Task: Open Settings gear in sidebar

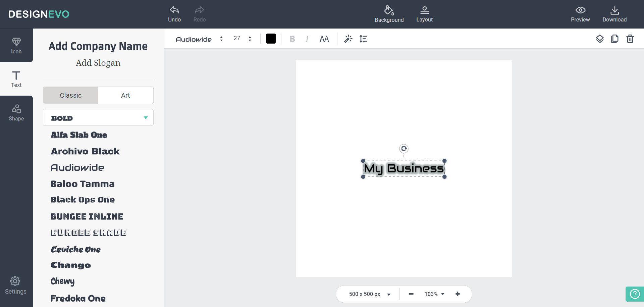Action: tap(15, 286)
